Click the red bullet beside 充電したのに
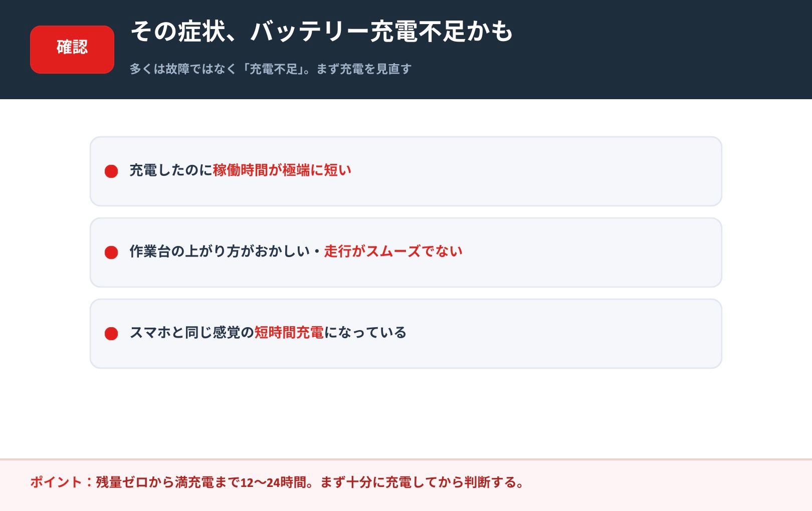The image size is (812, 511). coord(111,171)
